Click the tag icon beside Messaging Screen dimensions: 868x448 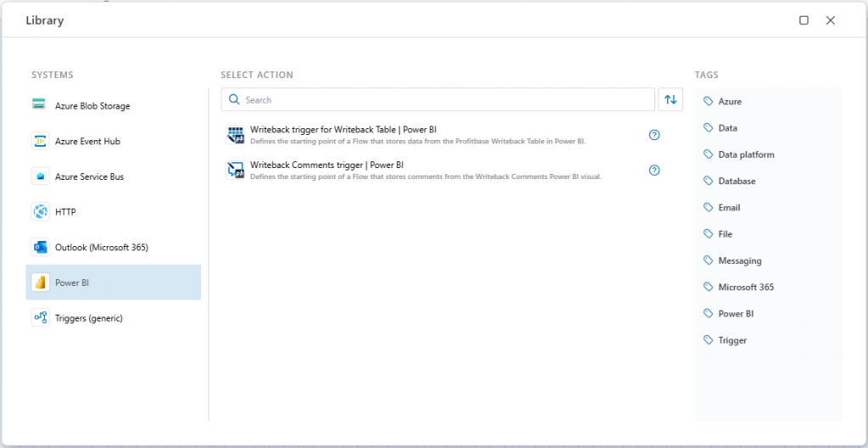coord(708,260)
